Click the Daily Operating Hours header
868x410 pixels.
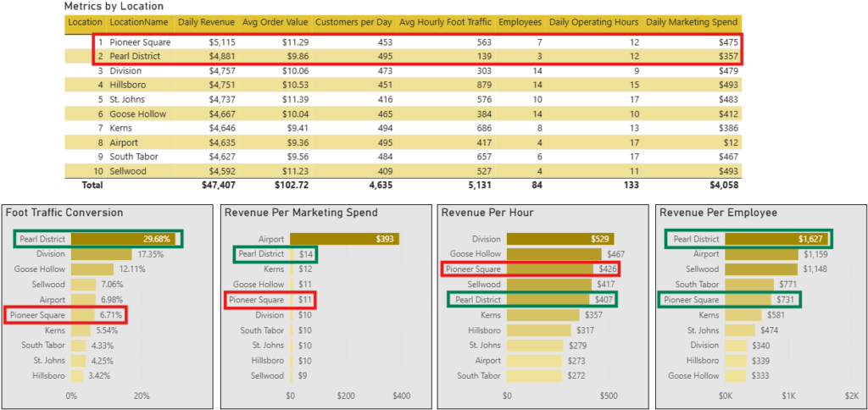(593, 22)
